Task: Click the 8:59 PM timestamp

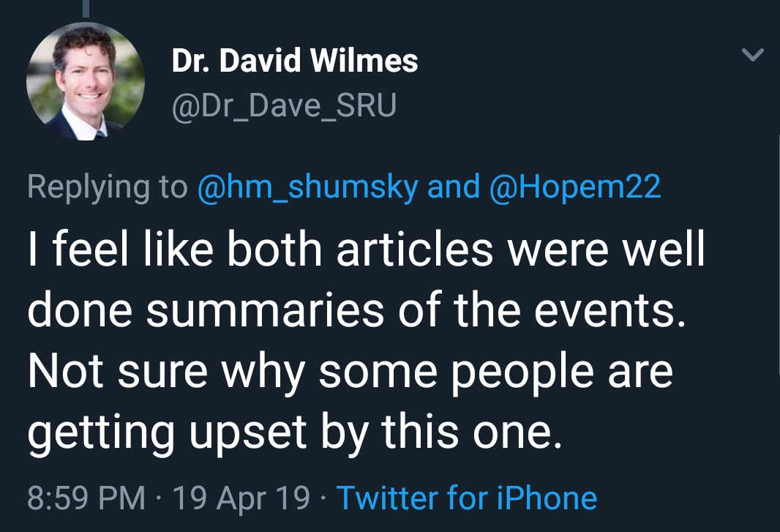Action: point(86,498)
